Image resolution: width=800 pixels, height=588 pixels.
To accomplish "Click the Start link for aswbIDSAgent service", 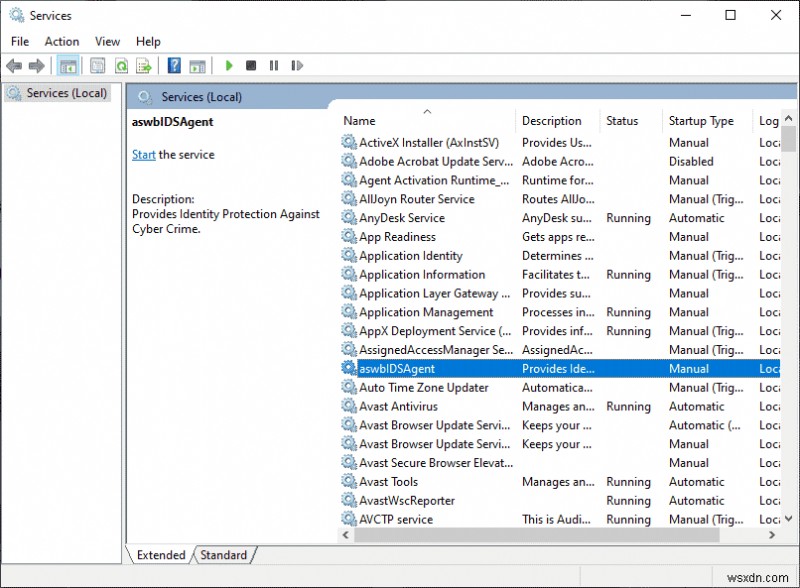I will coord(143,155).
